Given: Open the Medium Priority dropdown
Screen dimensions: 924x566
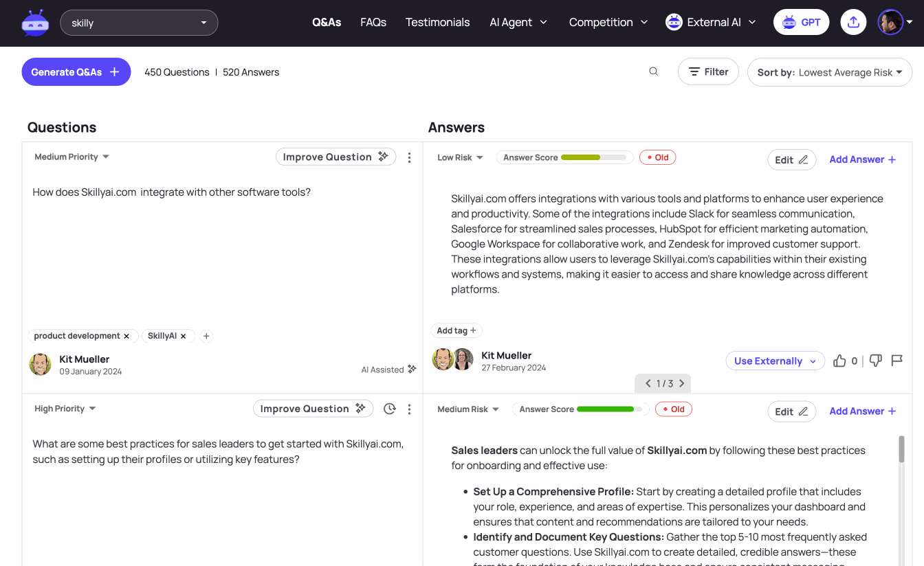Looking at the screenshot, I should point(71,157).
